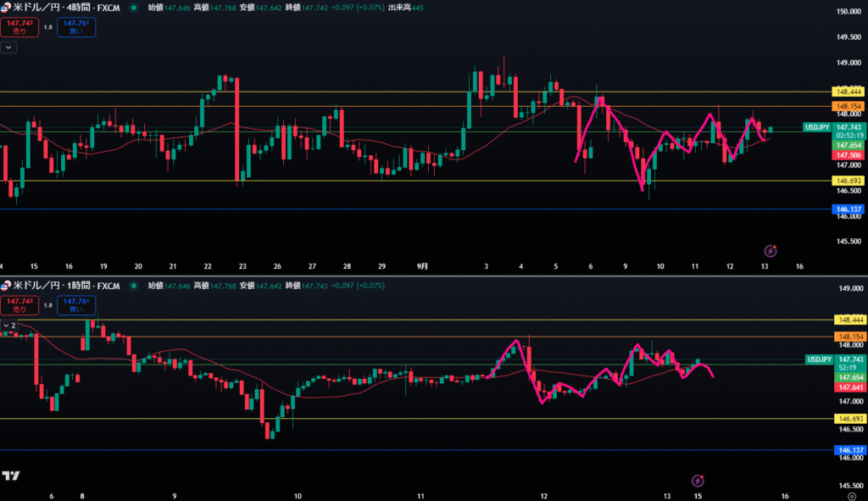Click the 150.000 price scale label
Screen dimensions: 868x501
click(848, 11)
